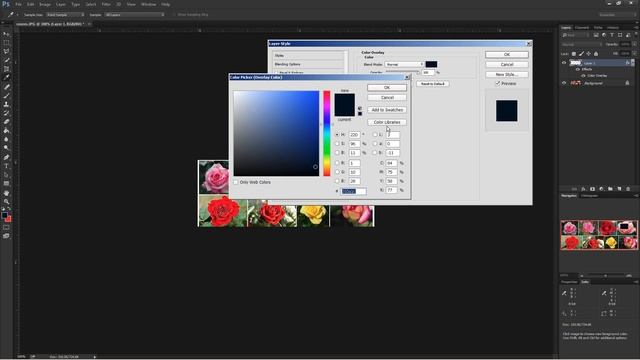Toggle the Color Overlay effect visibility
Image resolution: width=640 pixels, height=360 pixels.
[x=583, y=76]
